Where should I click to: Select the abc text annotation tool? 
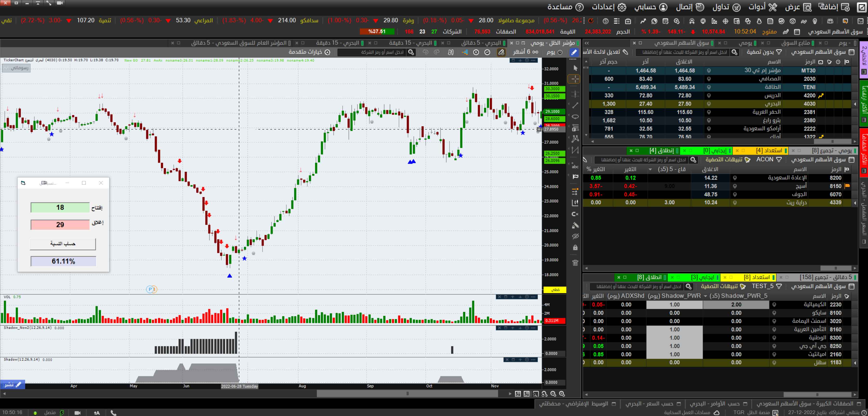click(575, 166)
